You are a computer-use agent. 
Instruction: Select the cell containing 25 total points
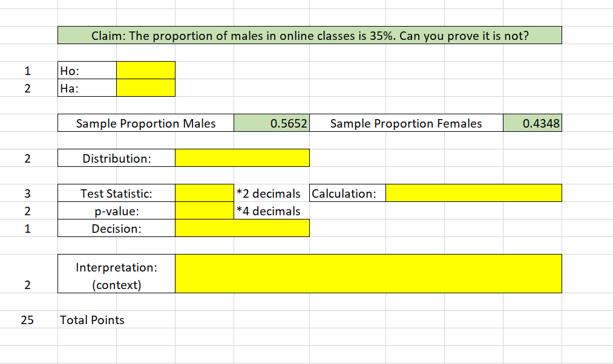click(27, 320)
